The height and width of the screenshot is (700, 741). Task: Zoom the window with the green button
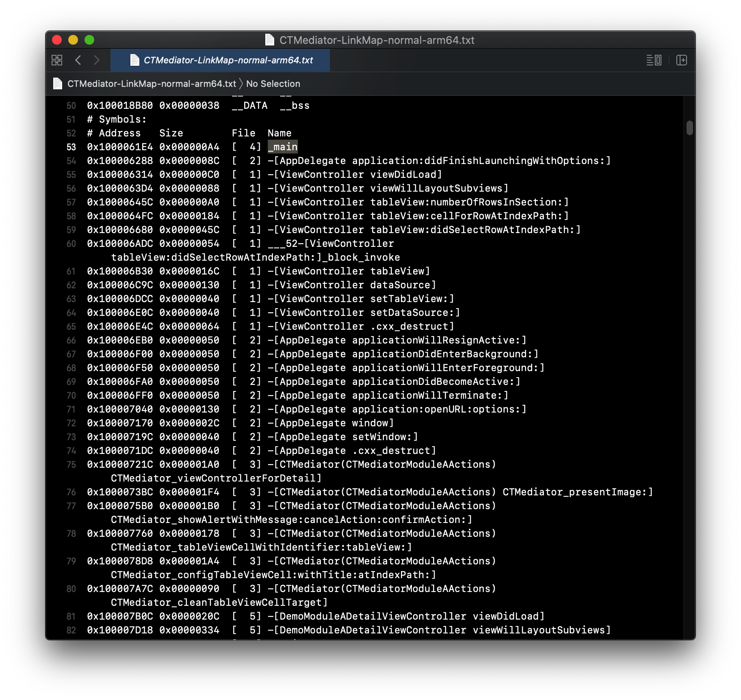coord(89,40)
